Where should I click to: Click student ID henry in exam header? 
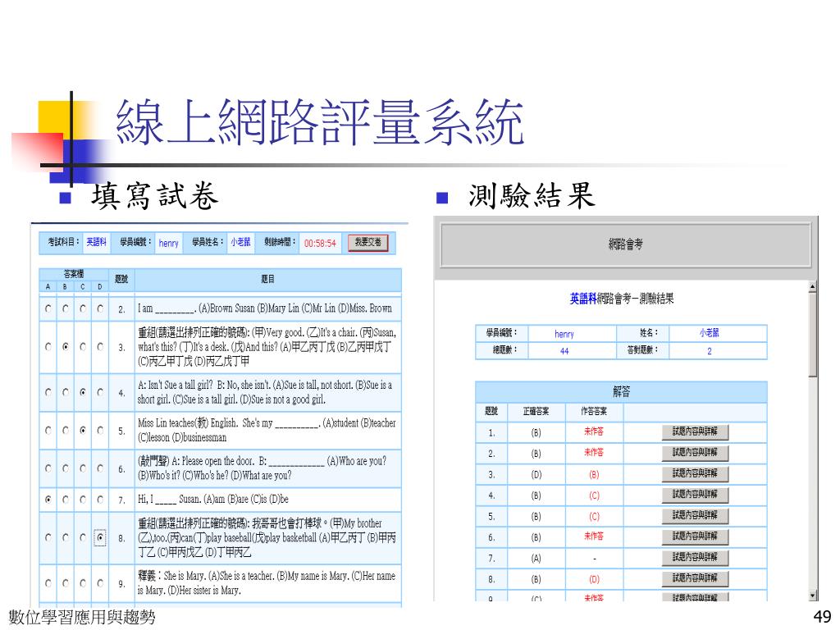(x=168, y=243)
